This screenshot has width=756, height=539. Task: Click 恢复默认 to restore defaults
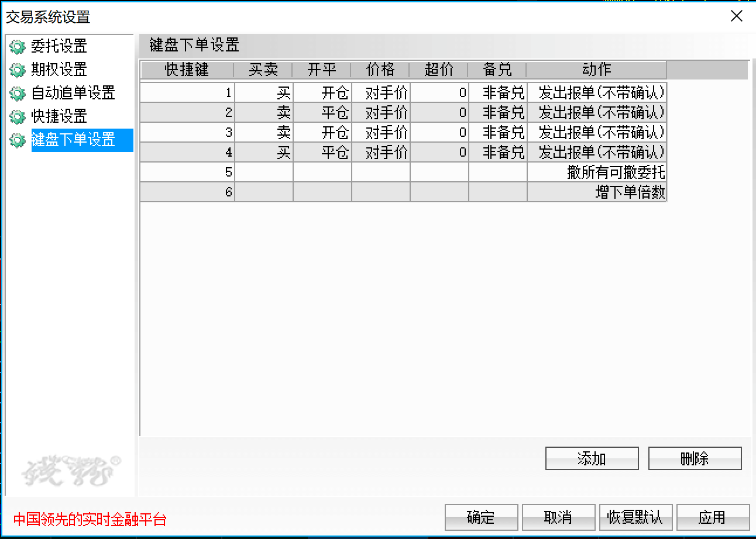635,517
